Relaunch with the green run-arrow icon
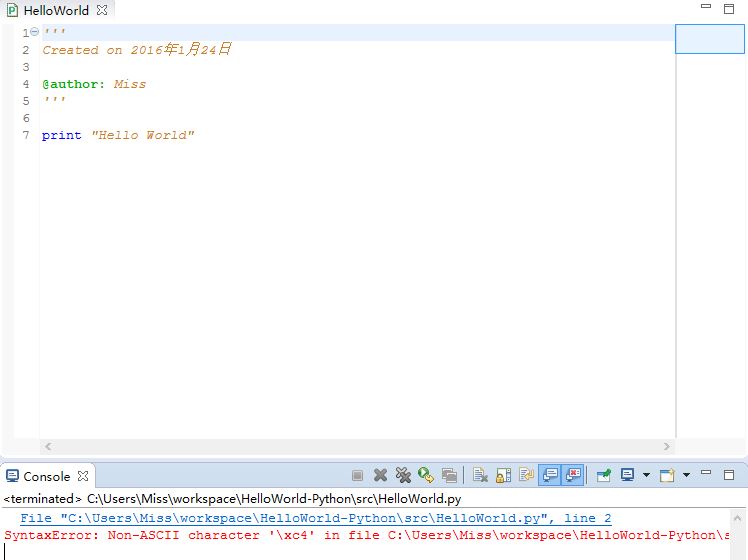Viewport: 748px width, 560px height. click(x=426, y=475)
